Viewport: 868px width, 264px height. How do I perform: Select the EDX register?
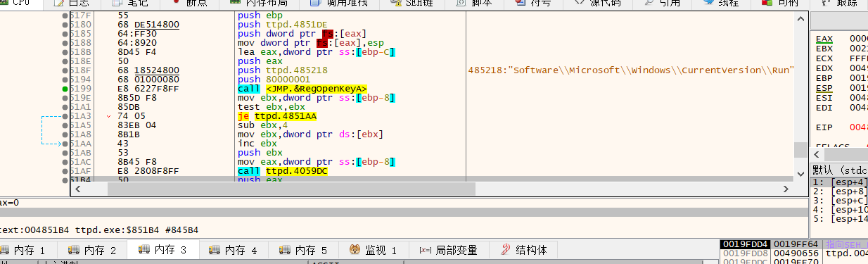click(x=824, y=68)
